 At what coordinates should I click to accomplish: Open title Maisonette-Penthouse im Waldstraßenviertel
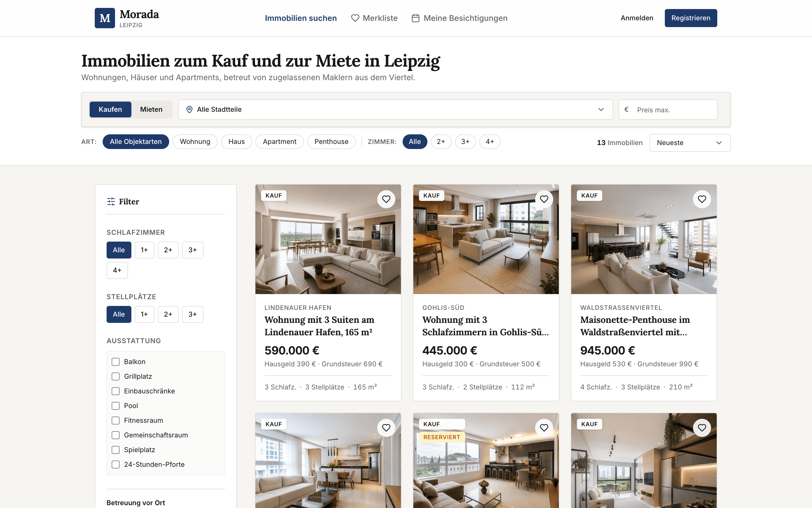coord(635,326)
